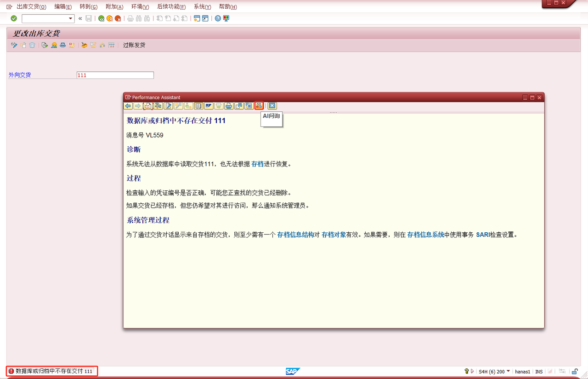Click the trash can delete icon

coord(32,45)
